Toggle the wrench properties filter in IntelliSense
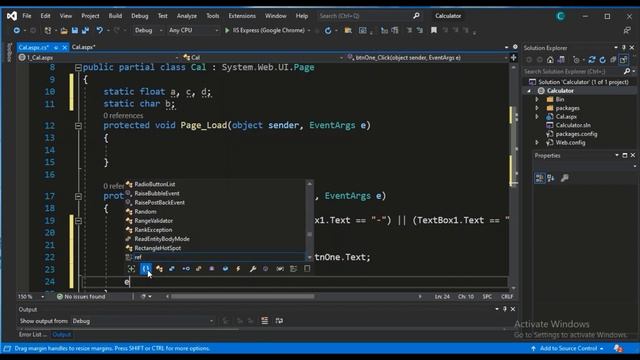640x360 pixels. [x=253, y=269]
